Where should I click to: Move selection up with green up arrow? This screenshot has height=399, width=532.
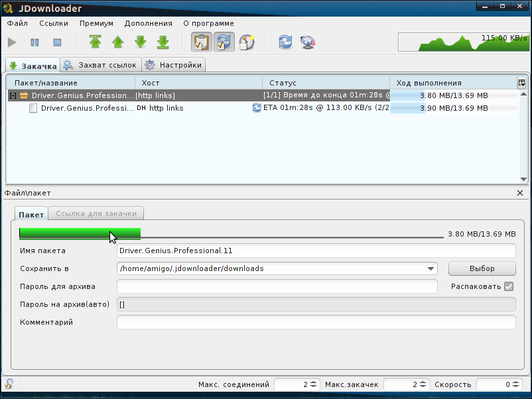[x=117, y=42]
